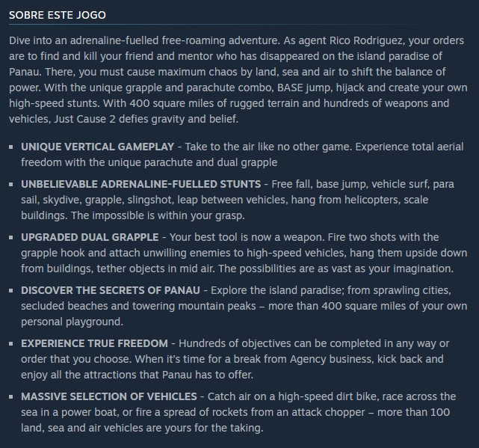The height and width of the screenshot is (448, 479).
Task: Select the "UNBELIEVABLE ADRENALINE-FUELLED STUNTS" bold title
Action: [140, 183]
